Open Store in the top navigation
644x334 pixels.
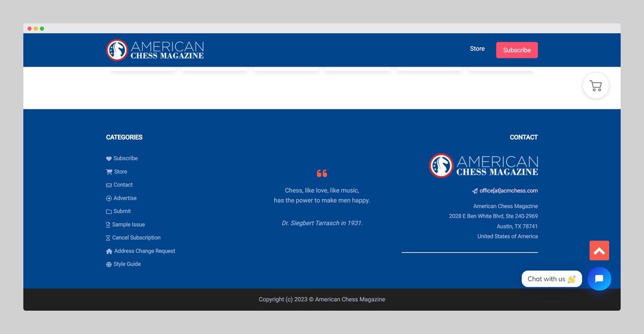click(x=477, y=49)
